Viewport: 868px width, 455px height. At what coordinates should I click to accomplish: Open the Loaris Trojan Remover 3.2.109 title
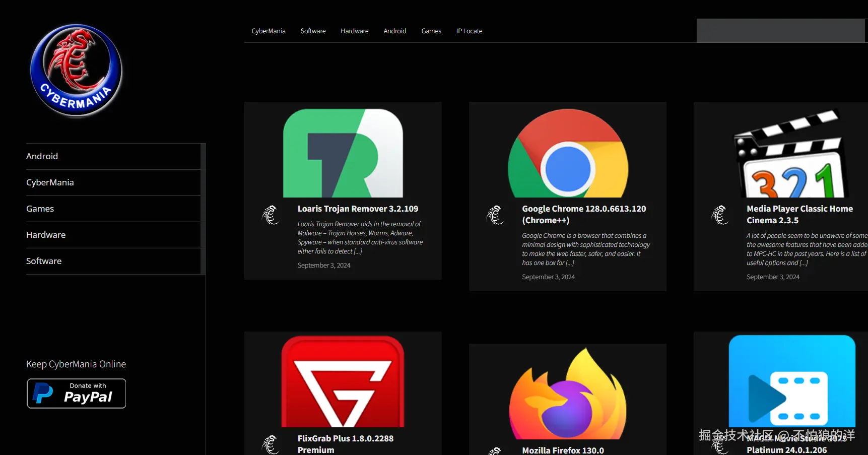pyautogui.click(x=358, y=209)
